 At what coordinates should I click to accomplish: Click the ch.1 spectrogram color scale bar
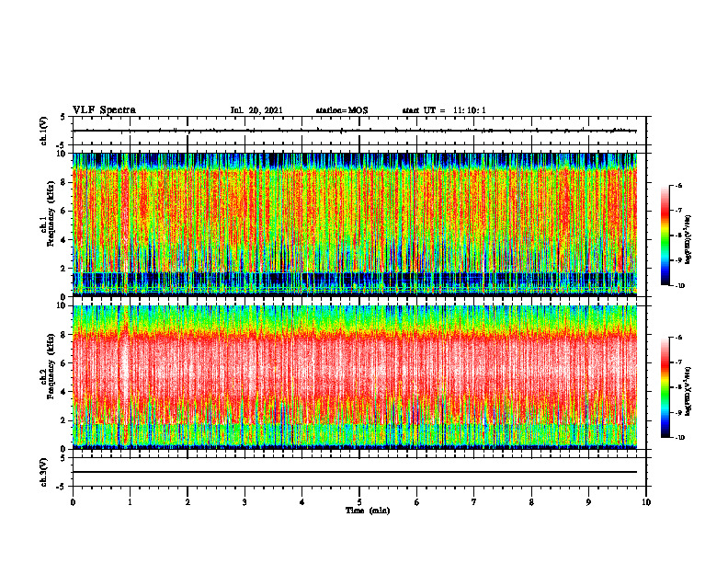(x=665, y=236)
